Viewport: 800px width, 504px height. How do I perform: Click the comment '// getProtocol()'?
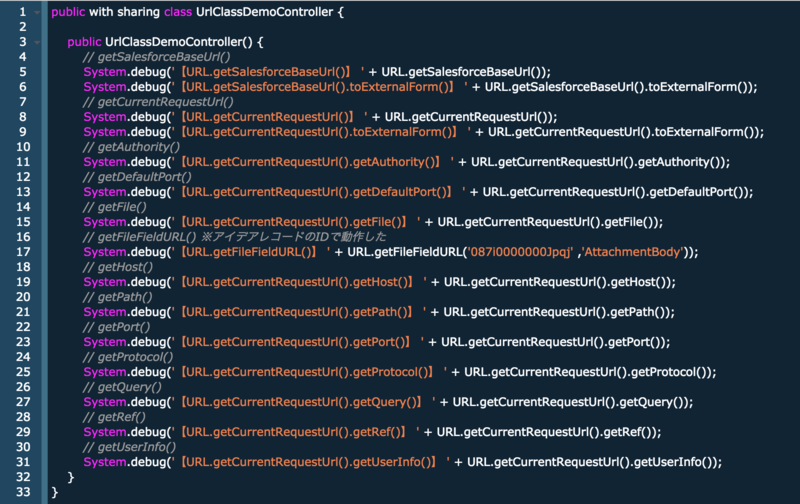pos(128,357)
